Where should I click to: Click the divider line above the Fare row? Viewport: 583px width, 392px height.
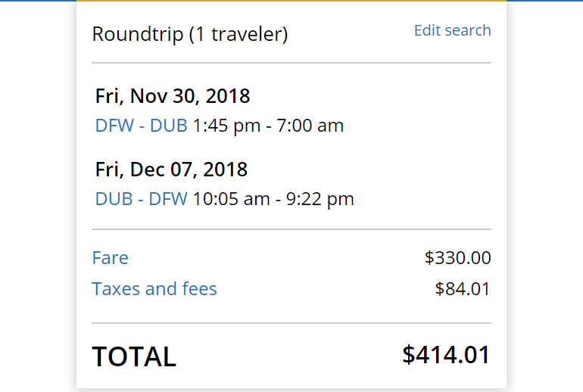point(291,229)
